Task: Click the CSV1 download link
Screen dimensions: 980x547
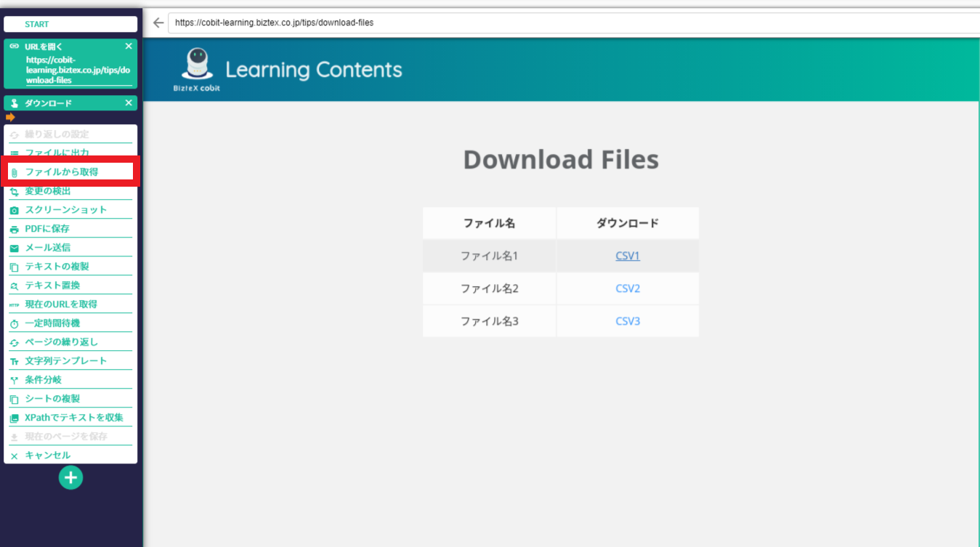Action: pos(628,256)
